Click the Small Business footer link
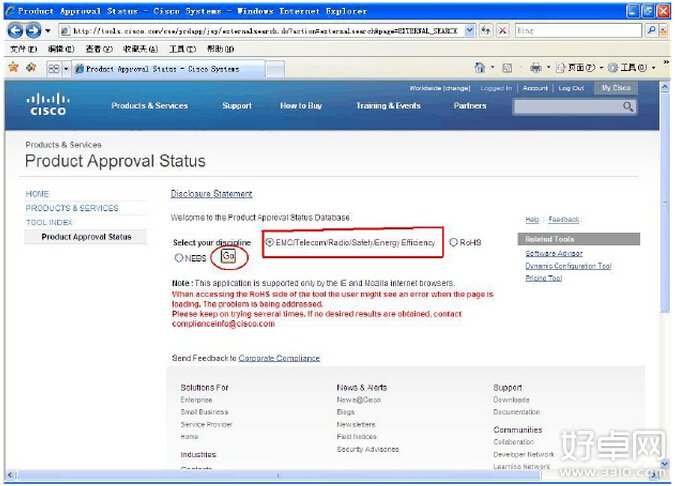This screenshot has width=675, height=486. [204, 412]
